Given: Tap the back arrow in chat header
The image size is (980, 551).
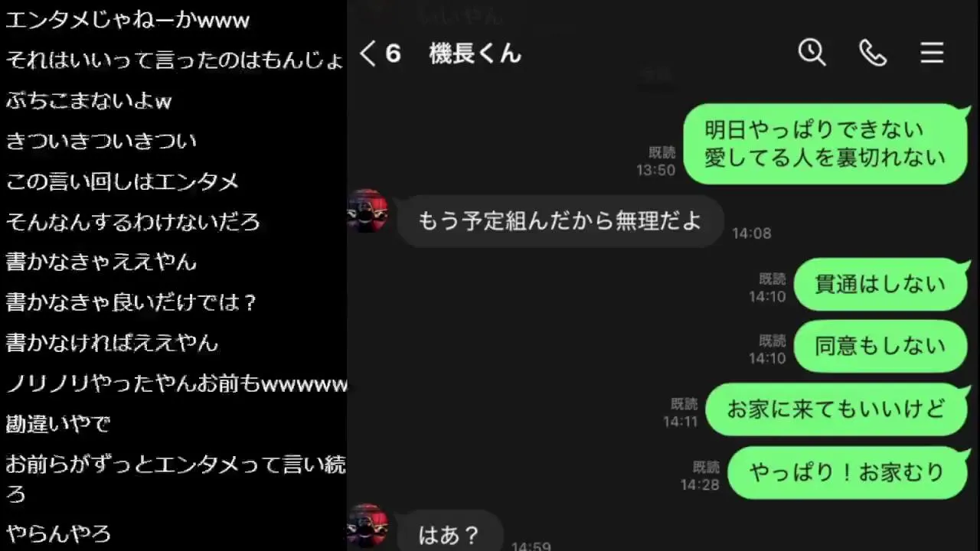Looking at the screenshot, I should 368,54.
